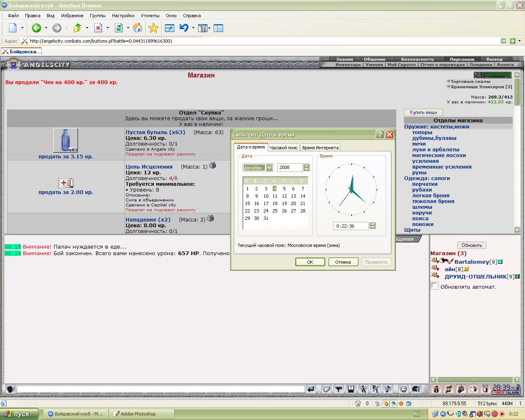Enable the 'Обновлять автомат.' checkbox
This screenshot has width=525, height=420.
pos(434,286)
